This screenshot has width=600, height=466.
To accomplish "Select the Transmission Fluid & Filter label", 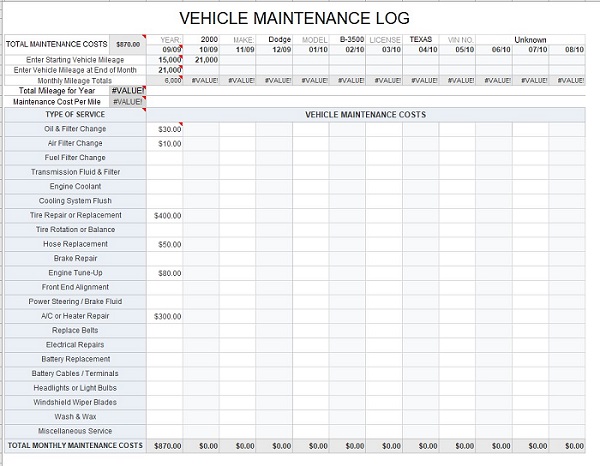I will point(75,172).
